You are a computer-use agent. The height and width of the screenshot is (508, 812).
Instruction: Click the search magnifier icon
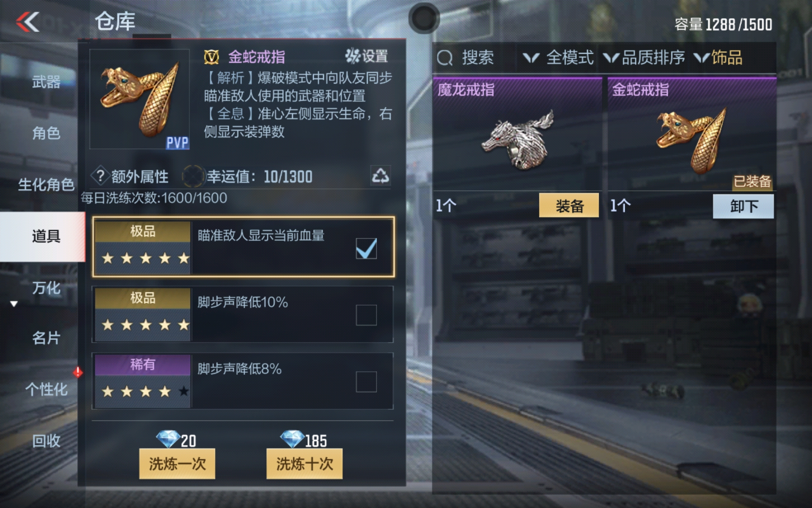point(444,58)
